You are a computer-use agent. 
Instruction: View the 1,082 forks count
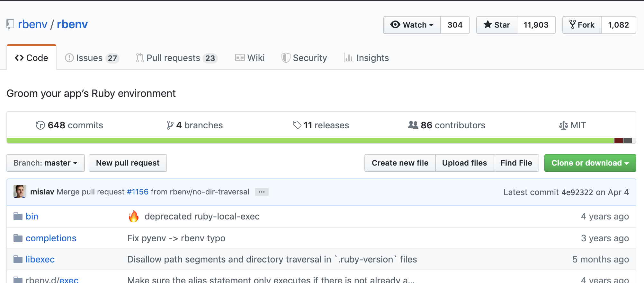tap(619, 25)
